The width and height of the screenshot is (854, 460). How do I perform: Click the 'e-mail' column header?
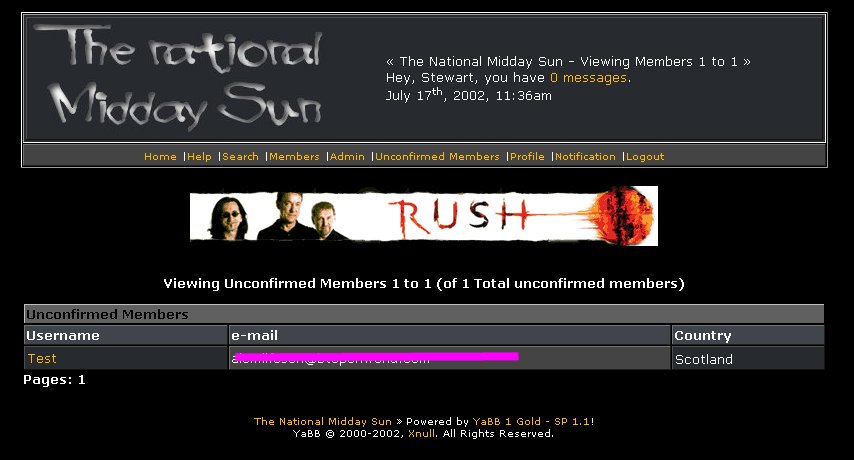click(x=449, y=335)
